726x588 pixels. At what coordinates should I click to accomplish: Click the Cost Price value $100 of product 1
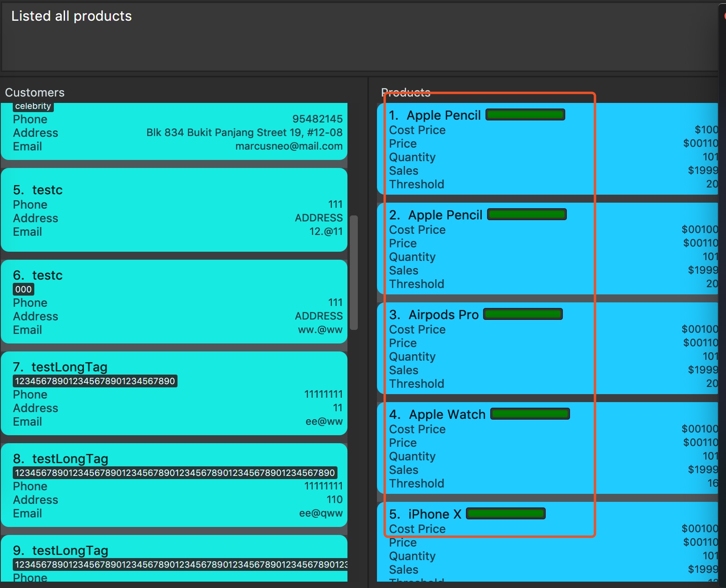(x=706, y=130)
